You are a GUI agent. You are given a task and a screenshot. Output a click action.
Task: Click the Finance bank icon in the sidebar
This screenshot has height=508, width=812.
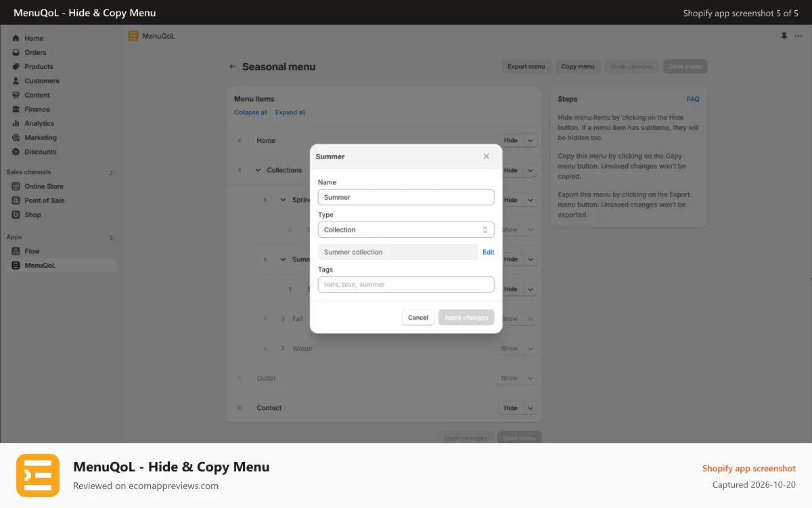[x=16, y=109]
